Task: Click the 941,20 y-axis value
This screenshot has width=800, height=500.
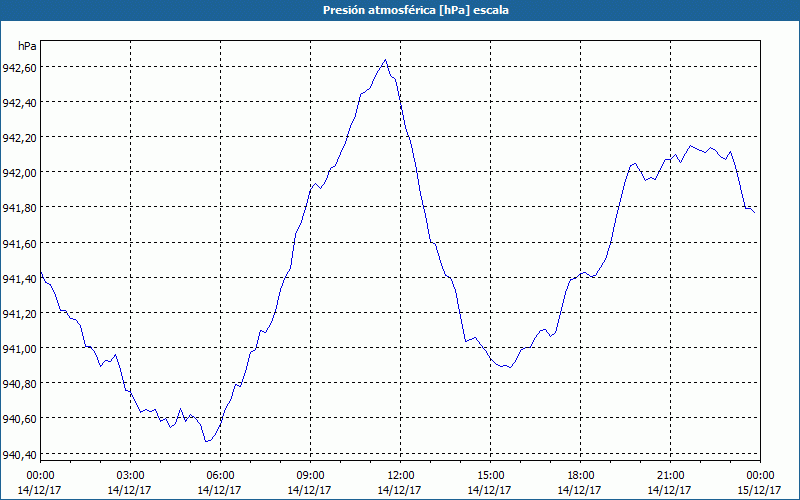Action: (19, 313)
